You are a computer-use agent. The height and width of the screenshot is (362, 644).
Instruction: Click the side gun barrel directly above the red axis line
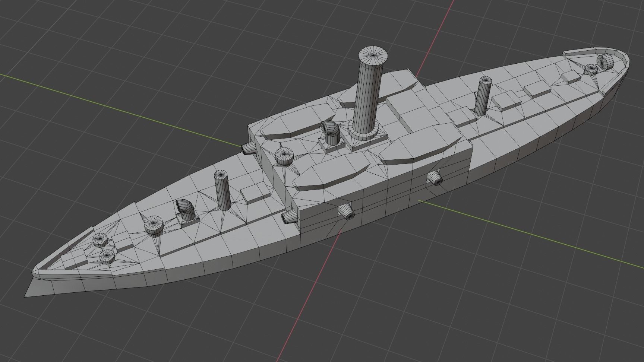coord(346,212)
